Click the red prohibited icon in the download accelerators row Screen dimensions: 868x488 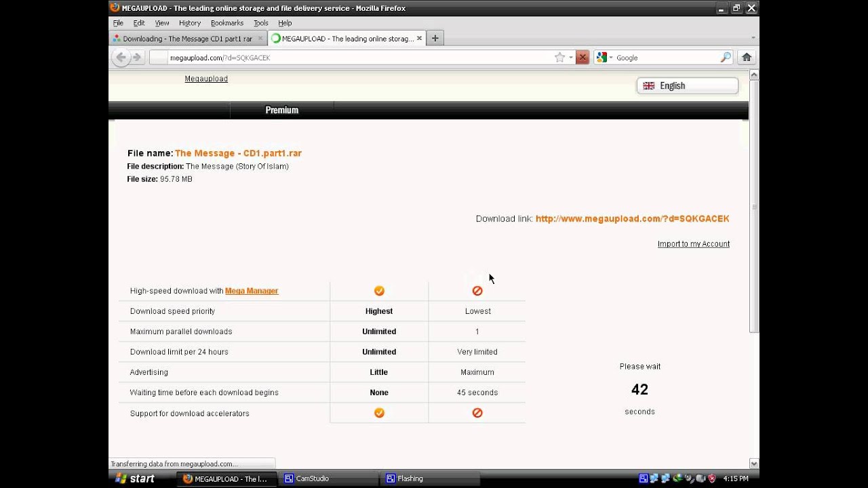(477, 413)
